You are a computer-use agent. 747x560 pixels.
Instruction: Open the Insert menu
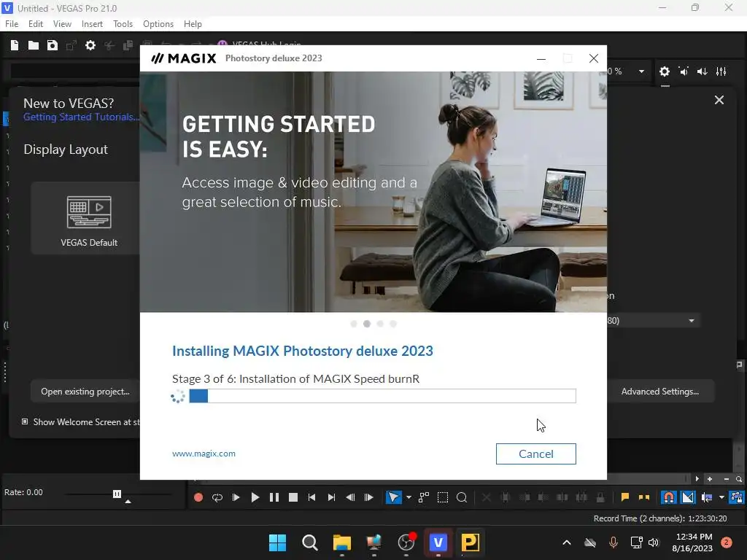pos(92,24)
